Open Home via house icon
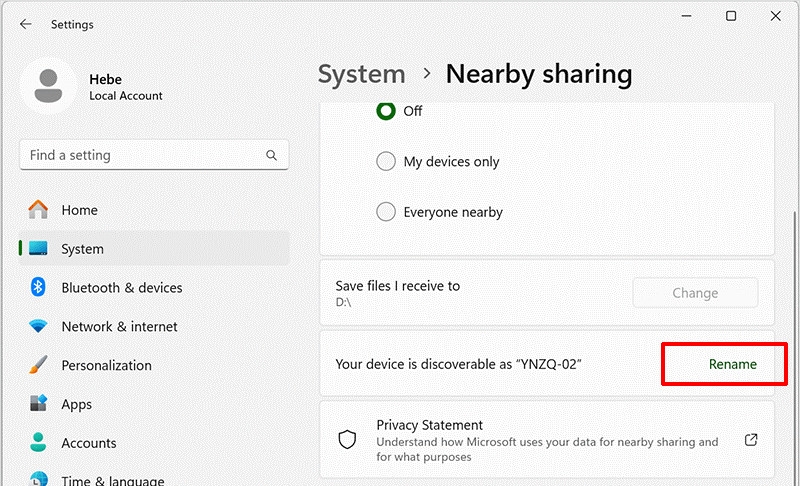The height and width of the screenshot is (486, 800). tap(38, 210)
